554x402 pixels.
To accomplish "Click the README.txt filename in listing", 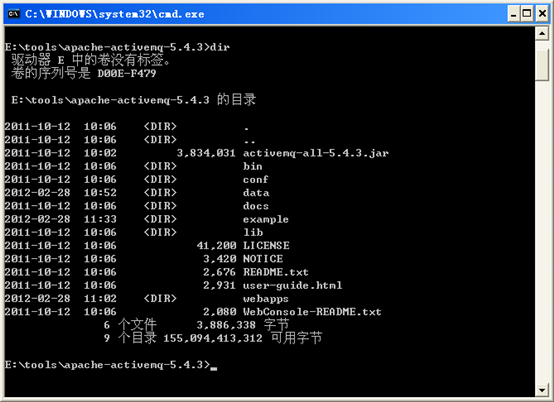I will coord(276,272).
